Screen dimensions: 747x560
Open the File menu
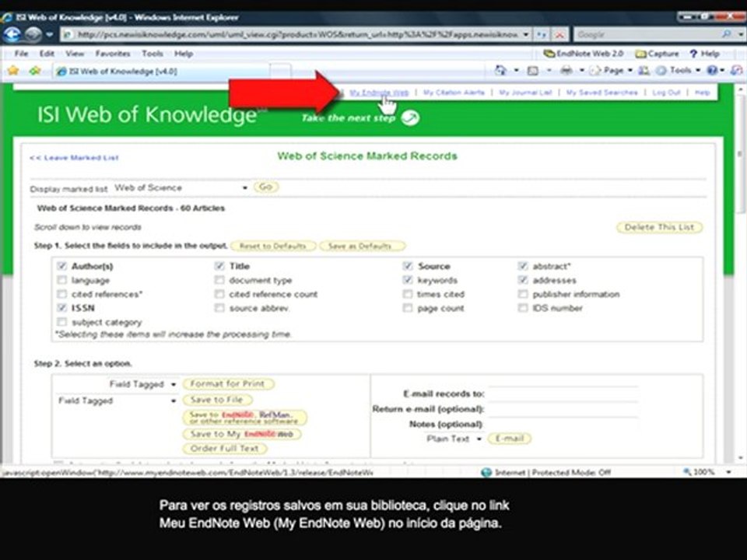(21, 54)
